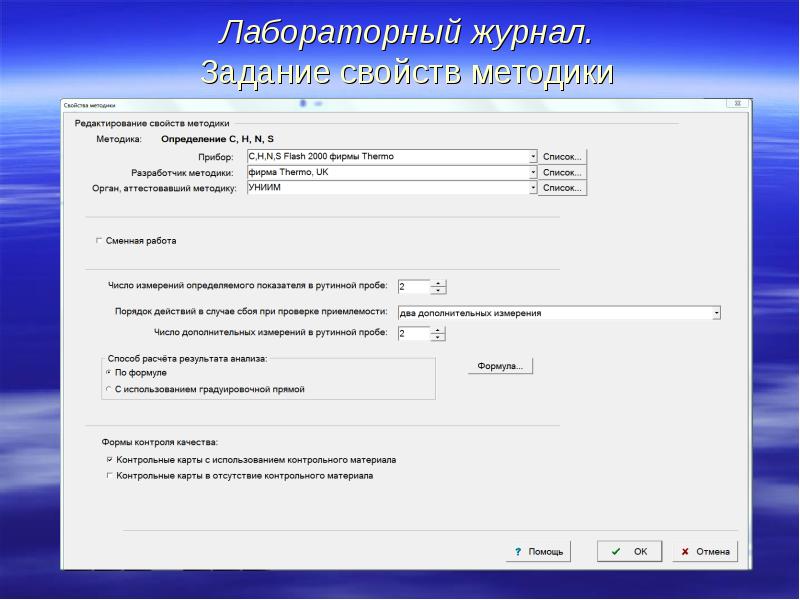This screenshot has width=800, height=600.
Task: Open the Формула... editor button
Action: tap(500, 366)
